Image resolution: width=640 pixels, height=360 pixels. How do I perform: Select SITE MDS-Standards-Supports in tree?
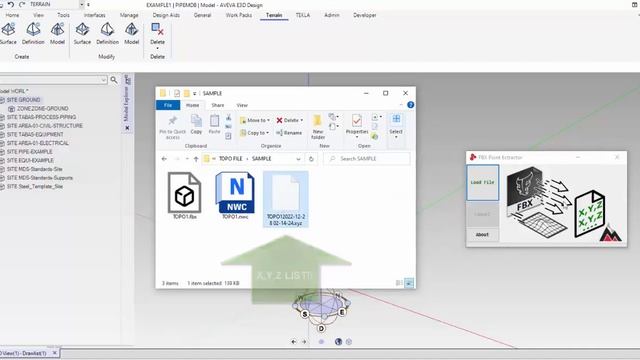pyautogui.click(x=40, y=178)
